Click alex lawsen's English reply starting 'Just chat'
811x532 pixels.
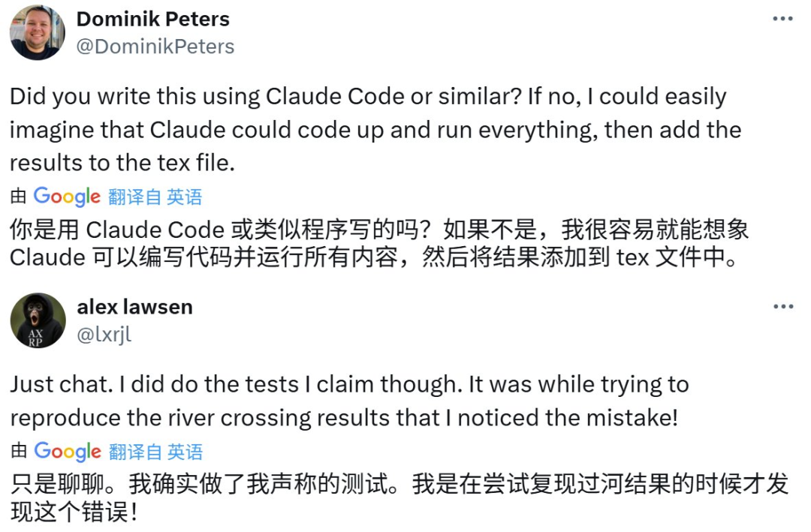coord(349,401)
